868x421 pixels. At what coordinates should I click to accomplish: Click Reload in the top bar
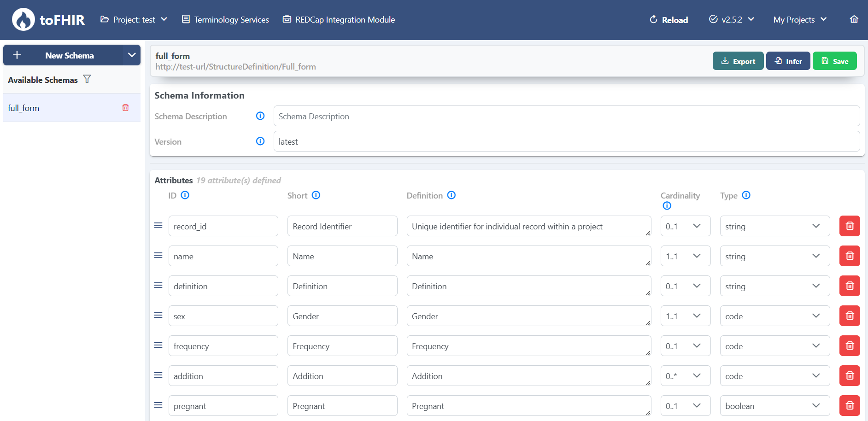[668, 20]
